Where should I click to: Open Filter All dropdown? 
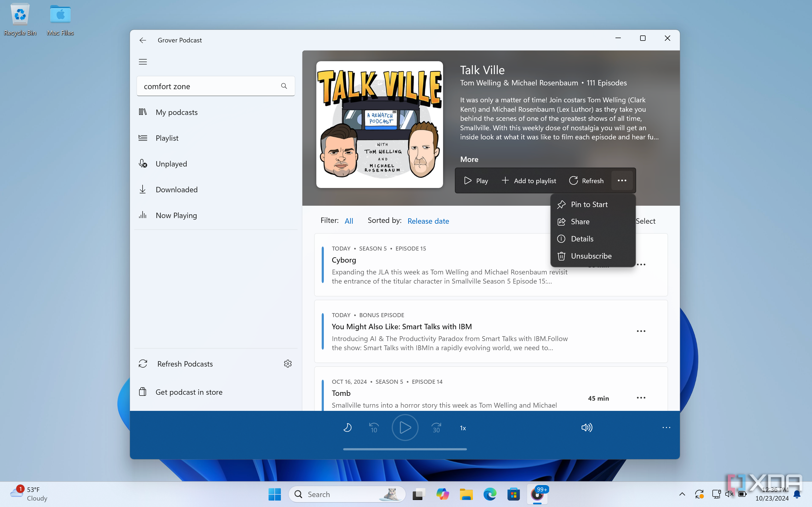coord(349,221)
